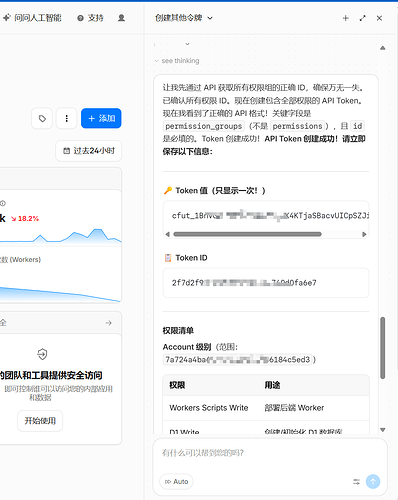Click the account ID code 7a724a4ba
The width and height of the screenshot is (398, 500).
(x=237, y=360)
